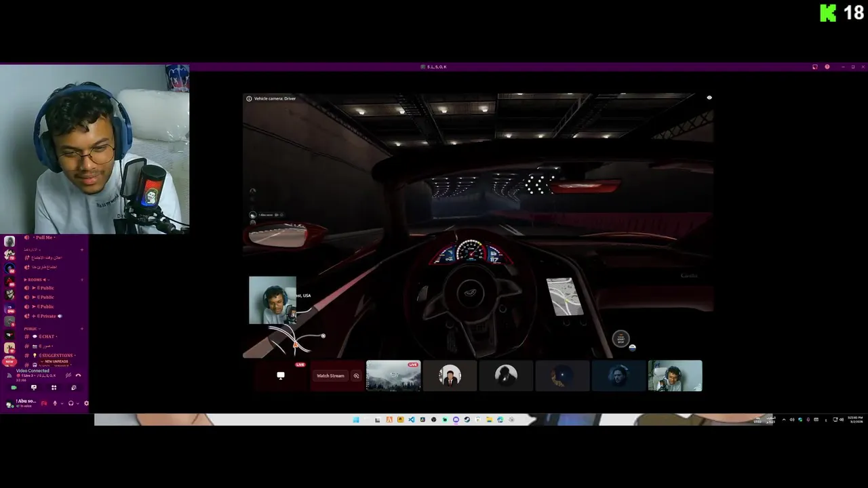Select the live screen-share tile with monitor icon
Screen dimensions: 868x488
coord(281,375)
